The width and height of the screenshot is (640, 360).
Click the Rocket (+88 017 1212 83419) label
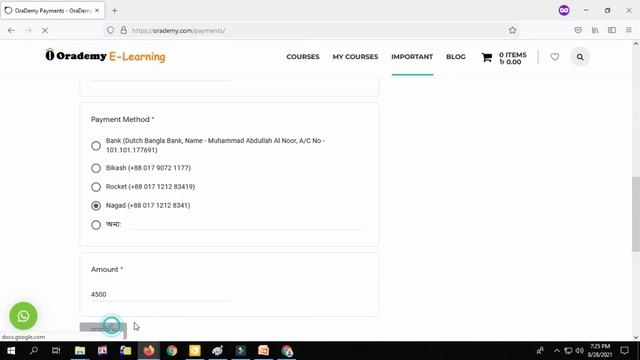coord(151,187)
